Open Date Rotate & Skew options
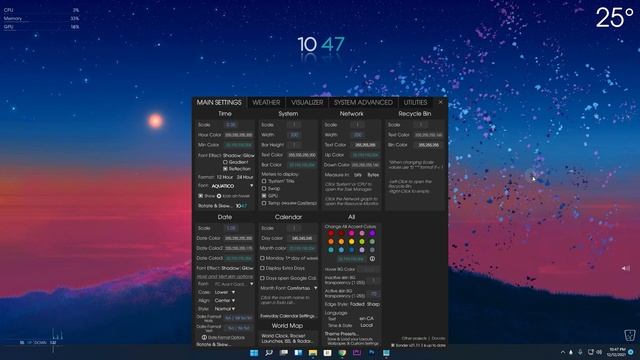640x360 pixels. 214,344
